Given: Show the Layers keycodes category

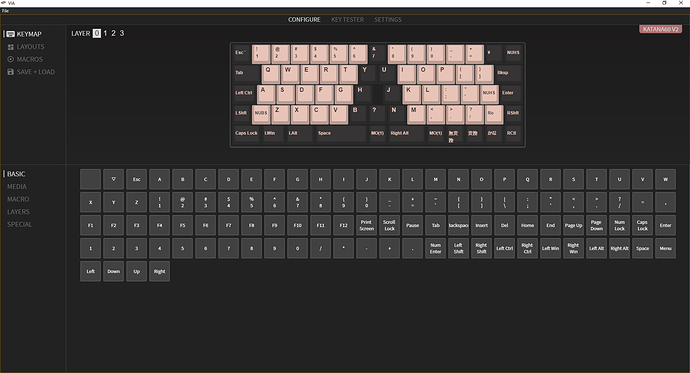Looking at the screenshot, I should point(18,212).
